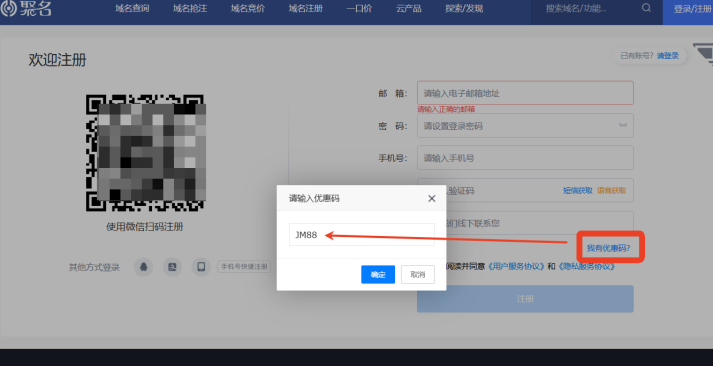Open the 域名查询 menu
713x366 pixels.
click(x=132, y=9)
